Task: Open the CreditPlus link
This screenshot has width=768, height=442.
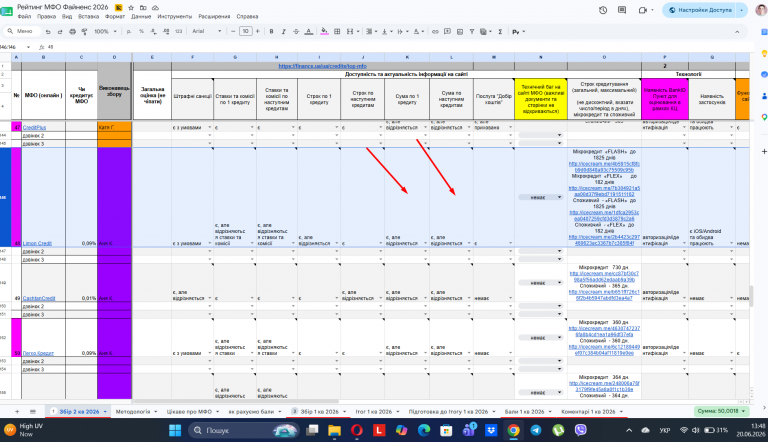Action: coord(34,127)
